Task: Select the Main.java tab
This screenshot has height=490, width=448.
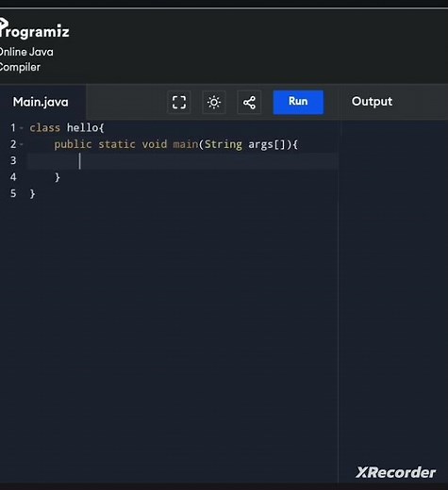Action: point(41,102)
